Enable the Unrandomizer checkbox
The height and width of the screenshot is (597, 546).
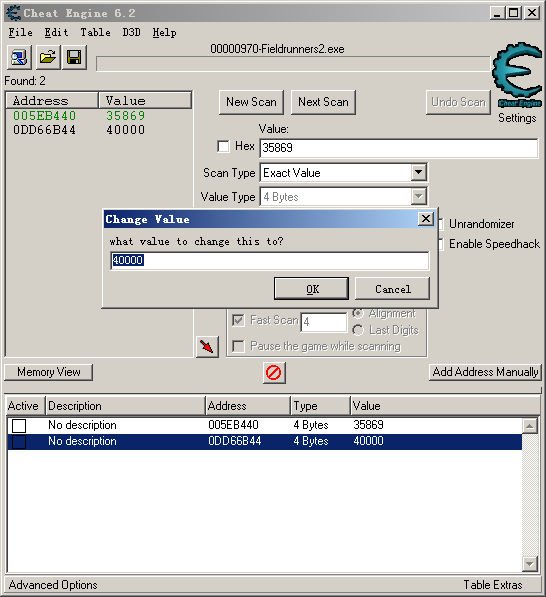pyautogui.click(x=441, y=224)
